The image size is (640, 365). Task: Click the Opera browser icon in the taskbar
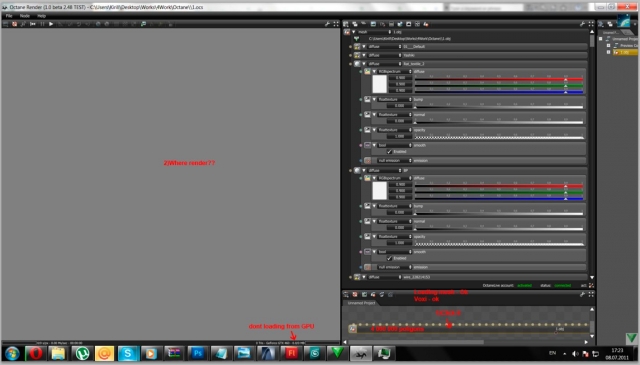pyautogui.click(x=36, y=353)
